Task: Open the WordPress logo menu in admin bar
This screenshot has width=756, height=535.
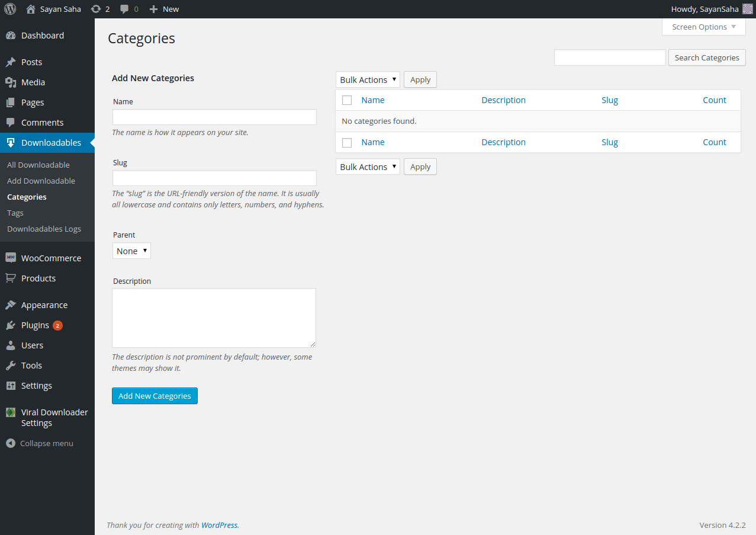Action: (x=9, y=9)
